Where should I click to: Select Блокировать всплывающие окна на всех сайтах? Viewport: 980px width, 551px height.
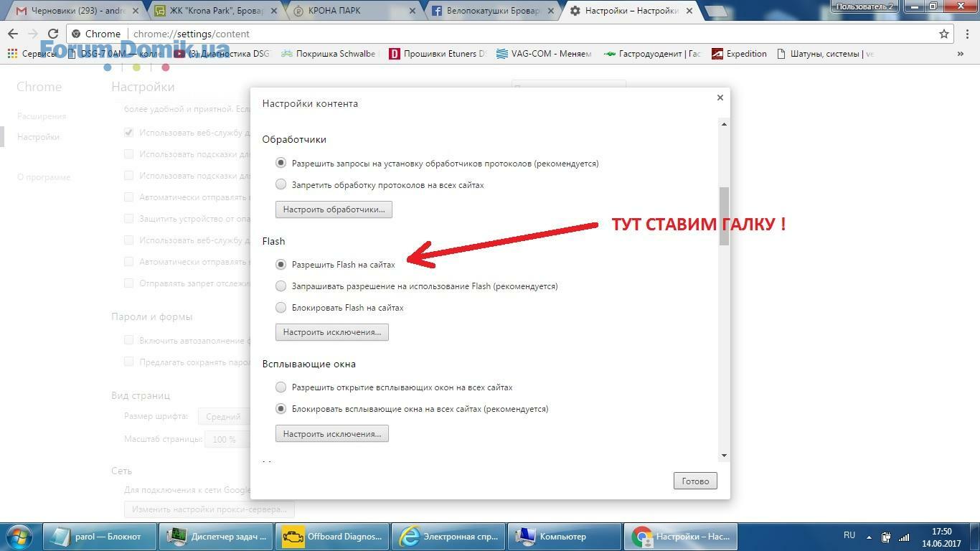[281, 408]
